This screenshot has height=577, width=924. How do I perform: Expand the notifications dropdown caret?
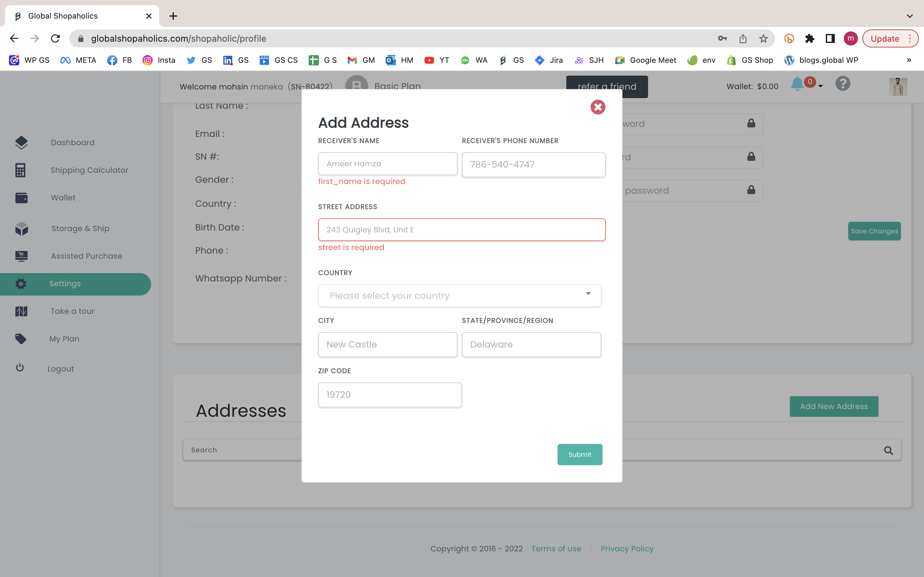pyautogui.click(x=820, y=86)
